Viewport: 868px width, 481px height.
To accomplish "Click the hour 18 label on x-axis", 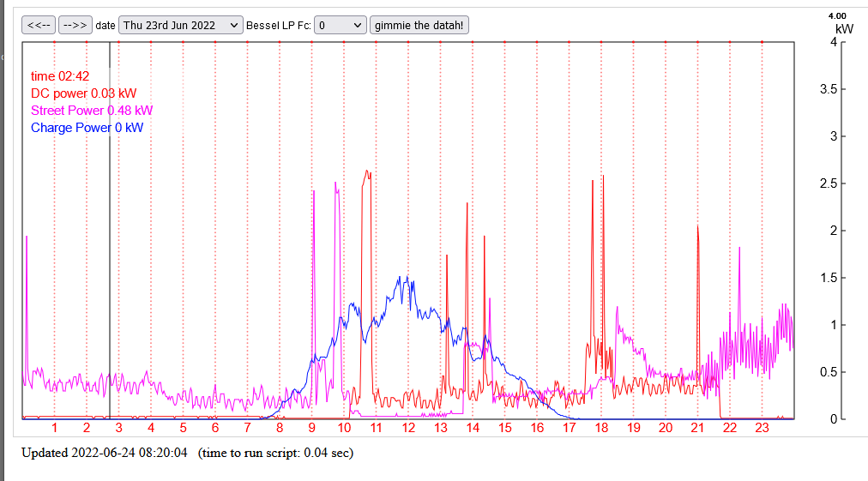I will coord(601,428).
